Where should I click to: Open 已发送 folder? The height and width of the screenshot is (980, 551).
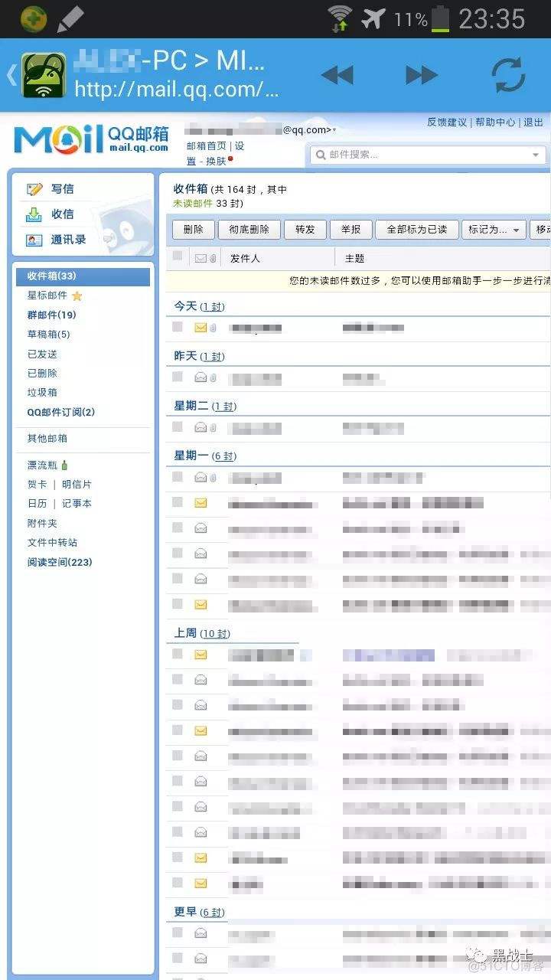point(42,354)
